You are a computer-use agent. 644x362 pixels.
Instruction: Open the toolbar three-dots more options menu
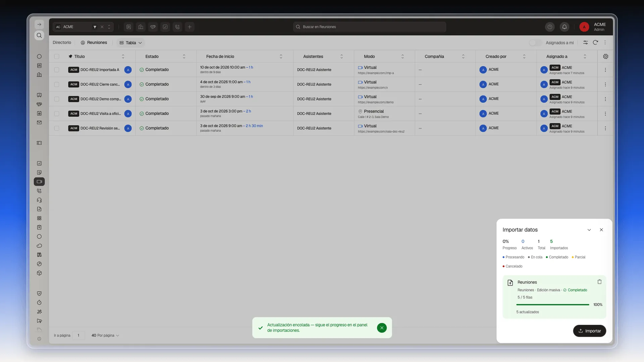605,43
